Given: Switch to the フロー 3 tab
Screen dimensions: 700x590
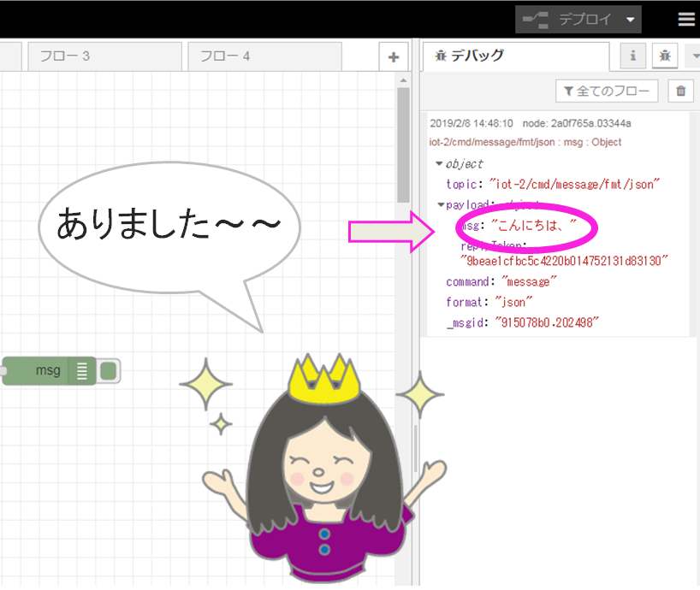Looking at the screenshot, I should (105, 56).
